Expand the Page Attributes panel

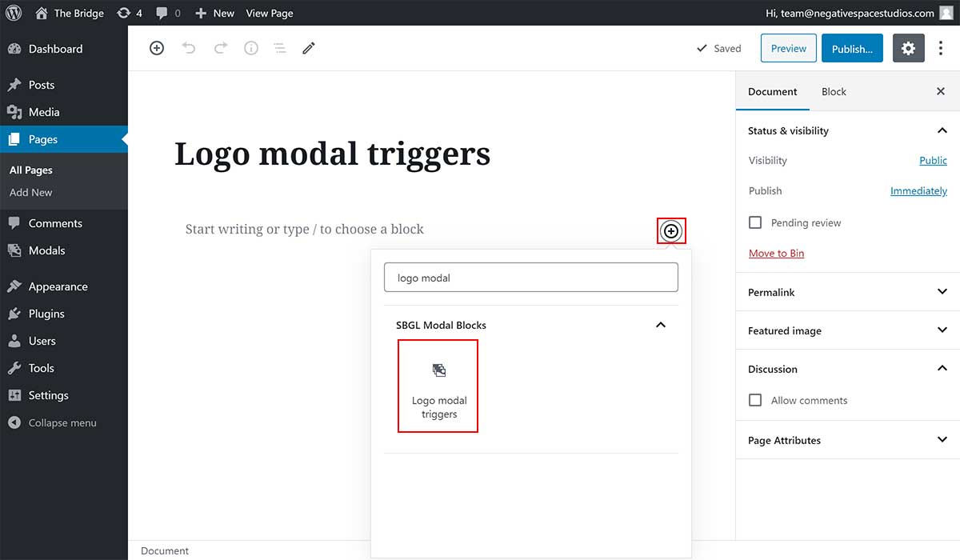(x=847, y=440)
